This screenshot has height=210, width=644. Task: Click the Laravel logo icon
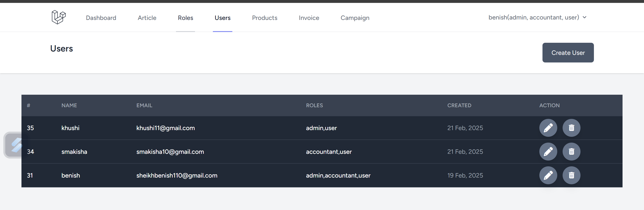click(x=59, y=17)
